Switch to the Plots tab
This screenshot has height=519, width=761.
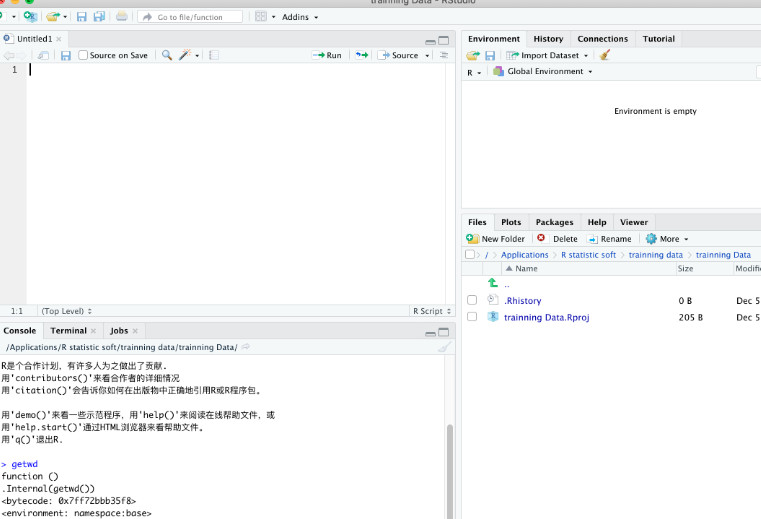point(511,222)
